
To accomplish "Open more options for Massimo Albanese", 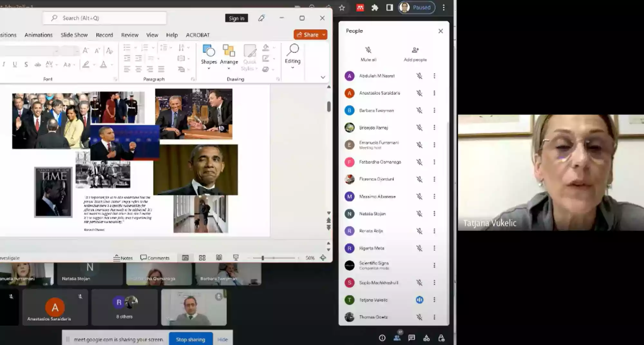I will pos(434,196).
